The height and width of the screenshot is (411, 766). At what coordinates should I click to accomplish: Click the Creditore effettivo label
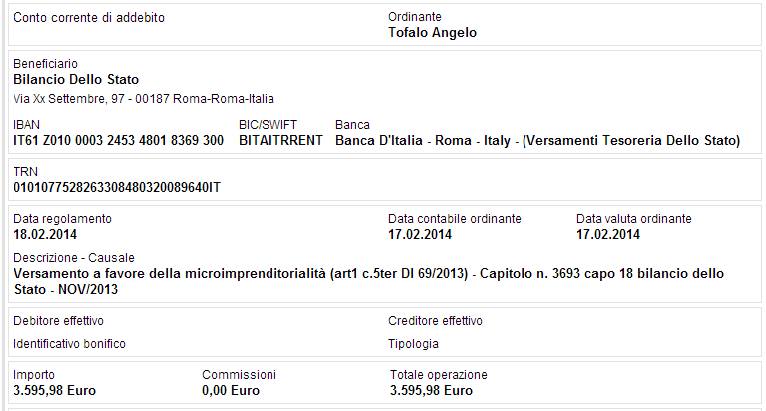point(435,321)
